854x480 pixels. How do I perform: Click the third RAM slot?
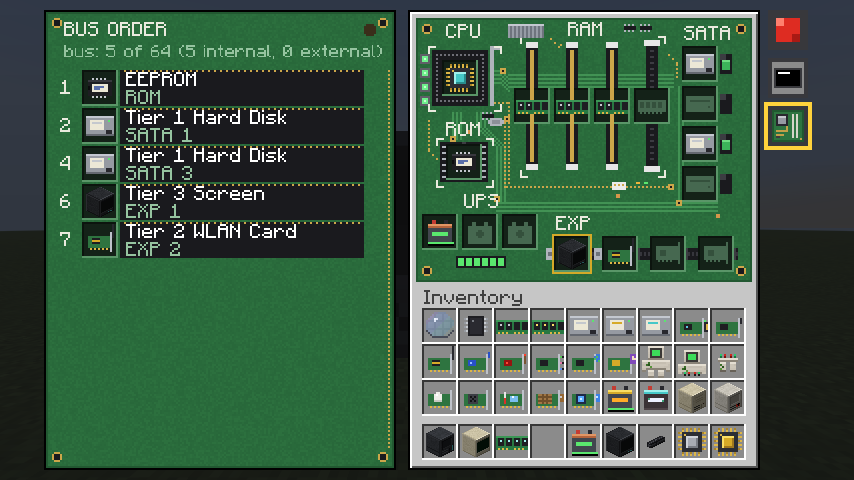(x=612, y=106)
